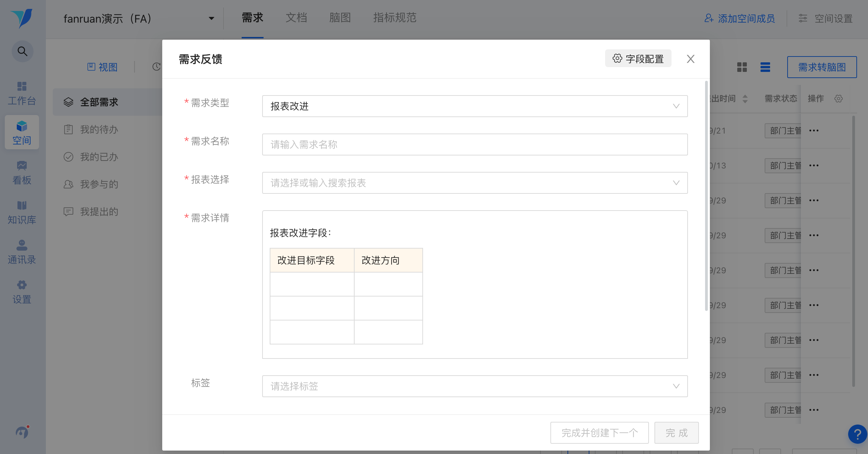
Task: Expand the 需求类型 dropdown showing 报表改进
Action: click(475, 106)
